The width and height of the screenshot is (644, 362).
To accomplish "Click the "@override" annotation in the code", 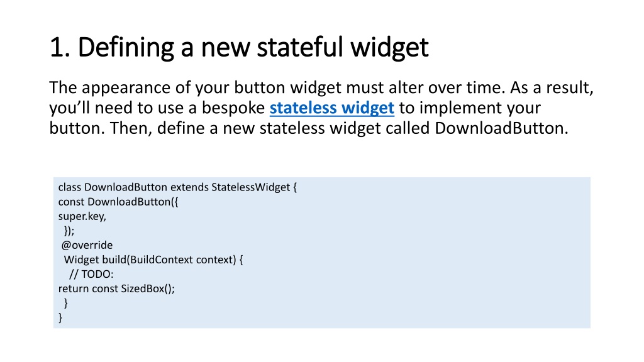I will coord(87,245).
